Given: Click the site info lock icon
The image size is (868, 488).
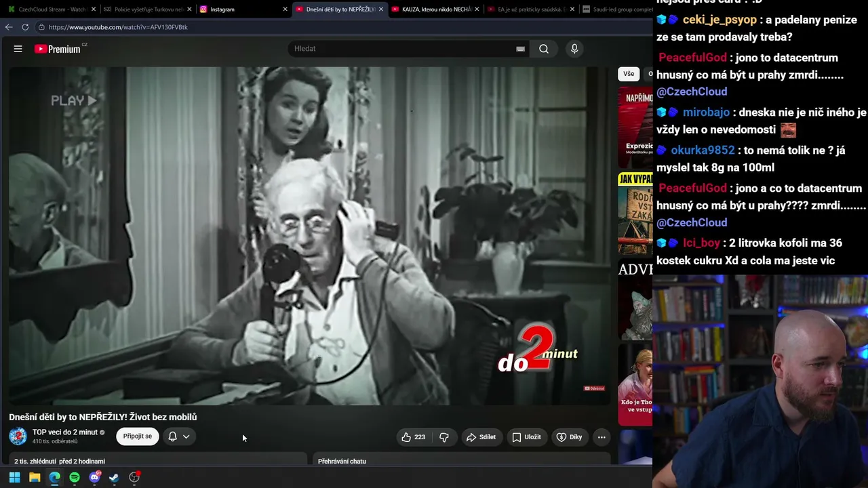Looking at the screenshot, I should click(x=41, y=27).
